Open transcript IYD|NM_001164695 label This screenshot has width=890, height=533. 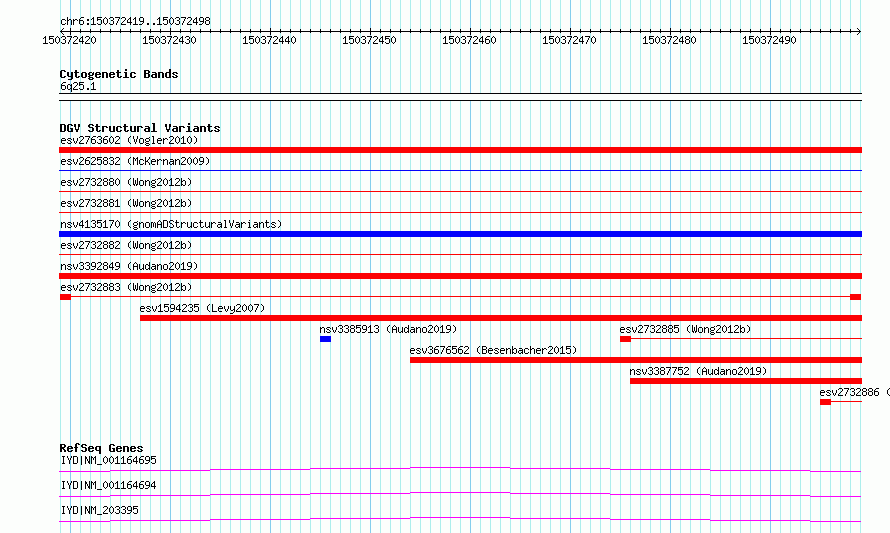(x=108, y=460)
